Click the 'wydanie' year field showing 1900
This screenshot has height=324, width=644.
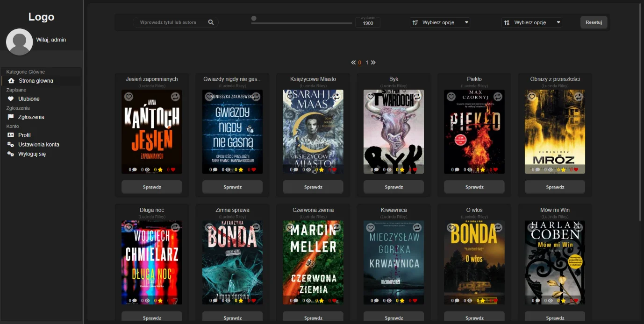coord(368,23)
